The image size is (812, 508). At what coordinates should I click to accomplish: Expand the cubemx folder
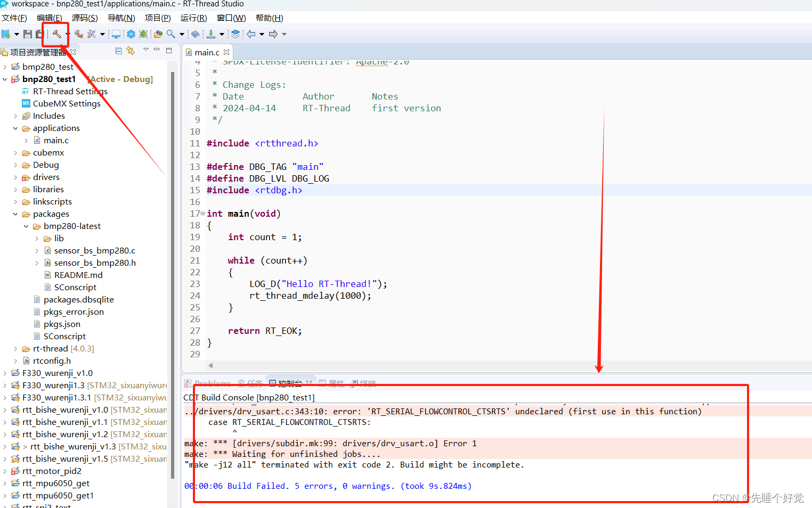[x=15, y=152]
